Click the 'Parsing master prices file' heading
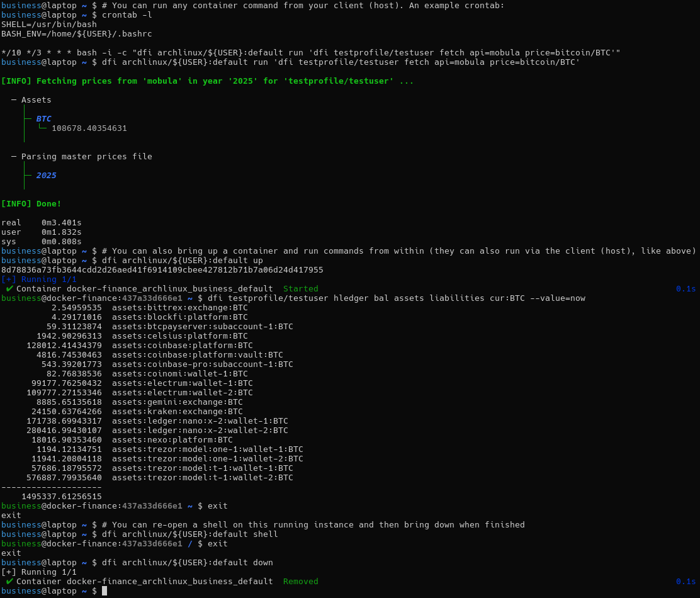This screenshot has width=700, height=598. click(x=86, y=156)
